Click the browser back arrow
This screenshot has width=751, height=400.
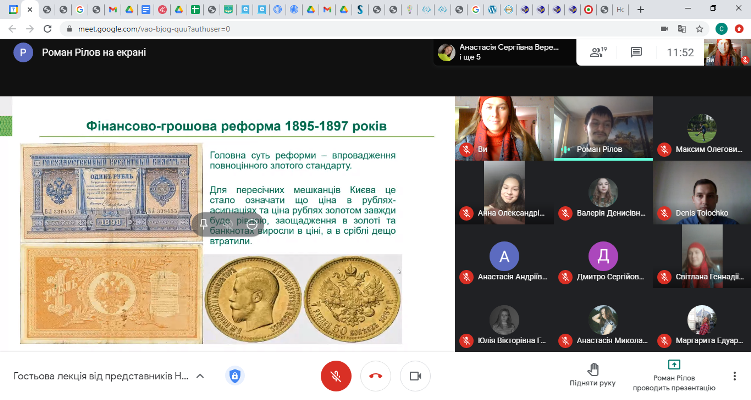(10, 29)
